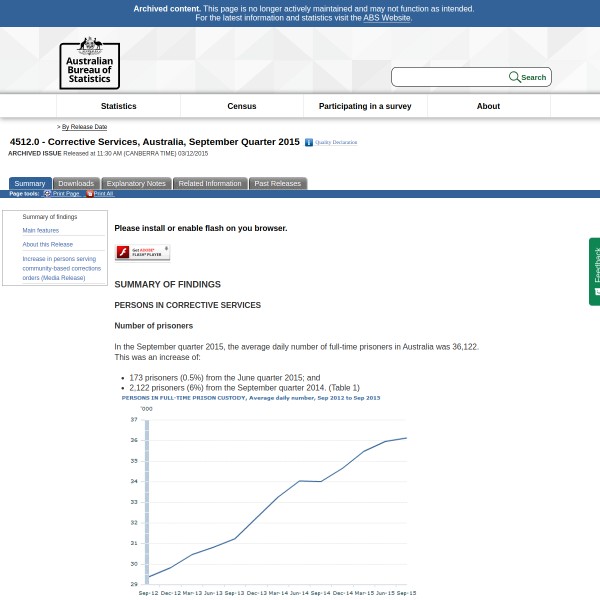
Task: Open Main features in sidebar
Action: click(x=41, y=230)
